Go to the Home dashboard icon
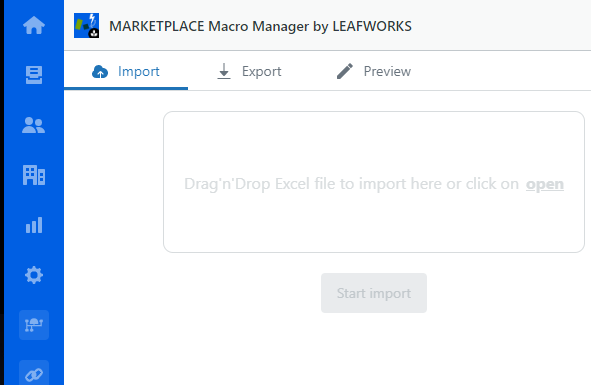 (34, 25)
